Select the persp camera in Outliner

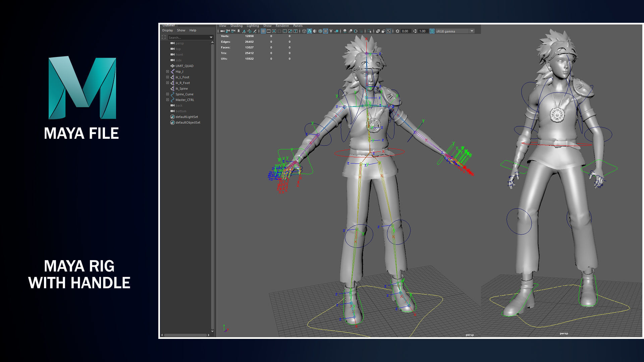179,43
